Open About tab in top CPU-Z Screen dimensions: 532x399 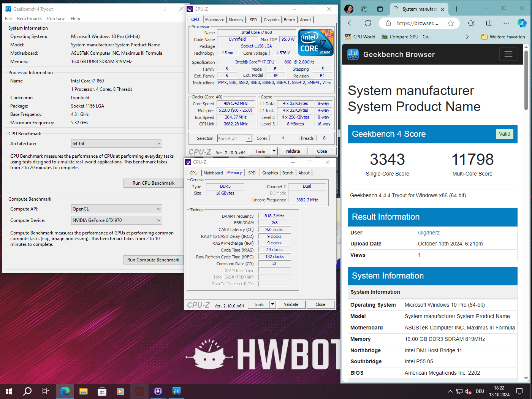(306, 20)
